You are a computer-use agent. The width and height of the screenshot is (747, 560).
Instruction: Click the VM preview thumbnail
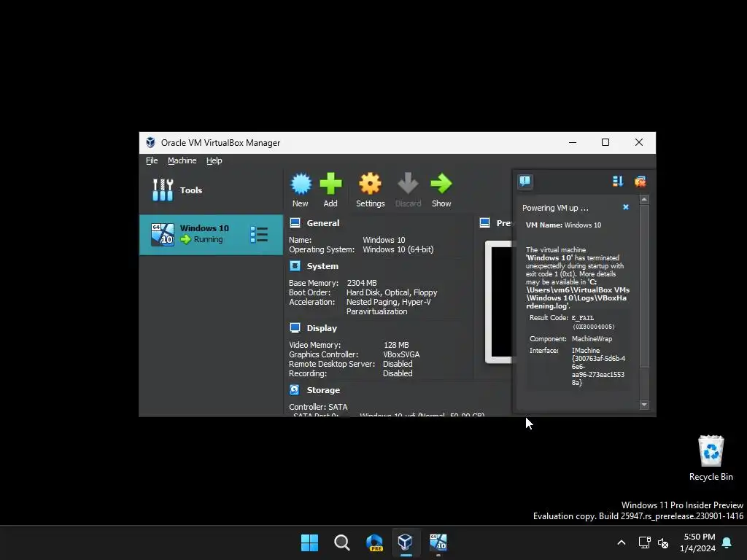(x=499, y=302)
